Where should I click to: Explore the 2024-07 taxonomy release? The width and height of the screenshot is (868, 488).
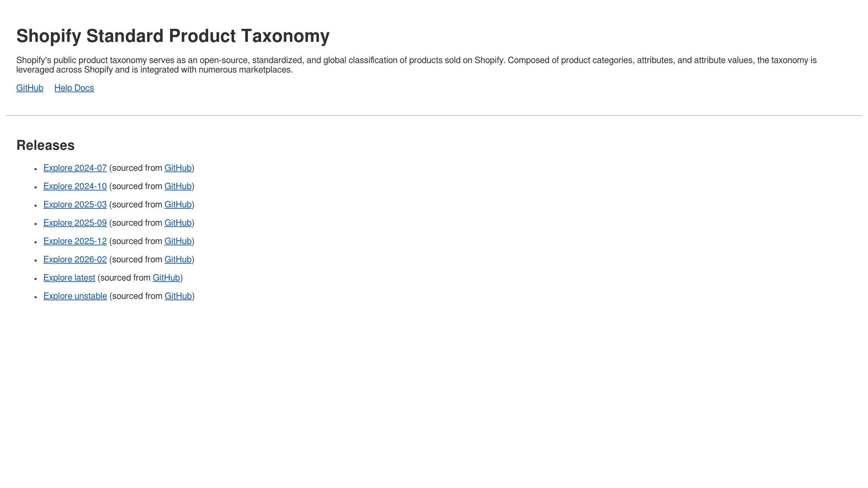[75, 168]
